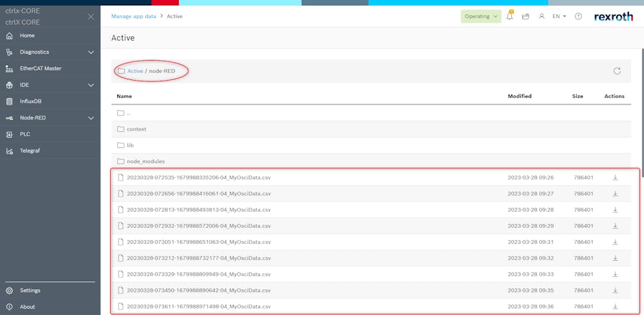Viewport: 644px width, 315px height.
Task: Click the rexroth logo
Action: pyautogui.click(x=614, y=16)
